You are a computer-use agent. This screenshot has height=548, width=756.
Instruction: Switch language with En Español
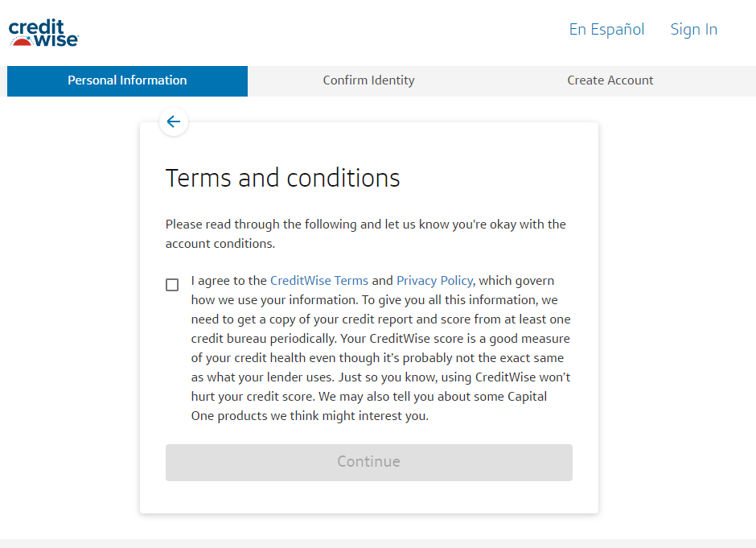(606, 30)
